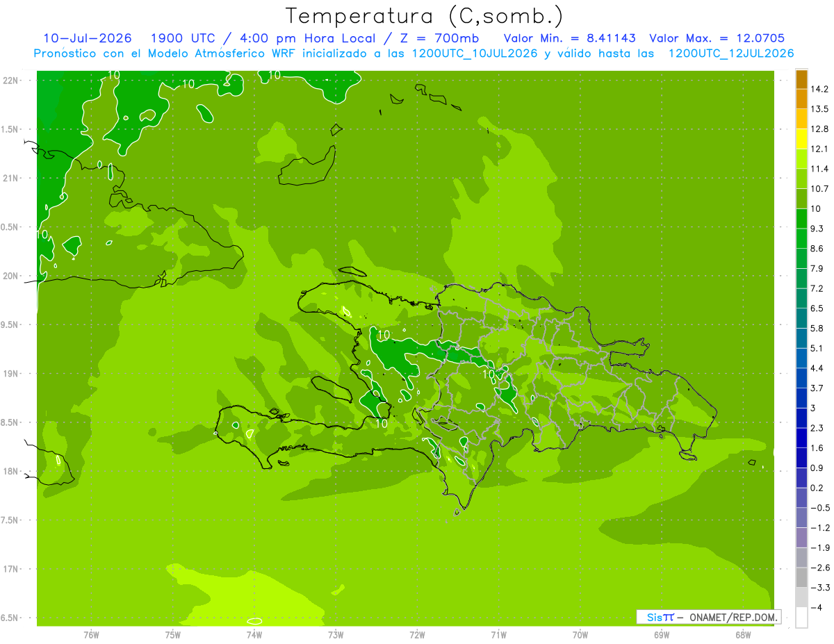The width and height of the screenshot is (834, 644).
Task: Click the longitude label "72W"
Action: 417,635
